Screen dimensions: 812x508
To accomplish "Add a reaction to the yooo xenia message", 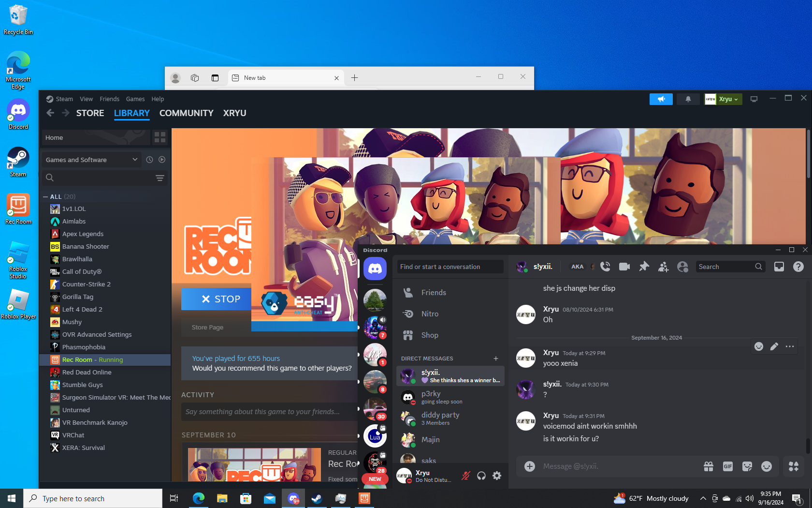I will [x=759, y=346].
